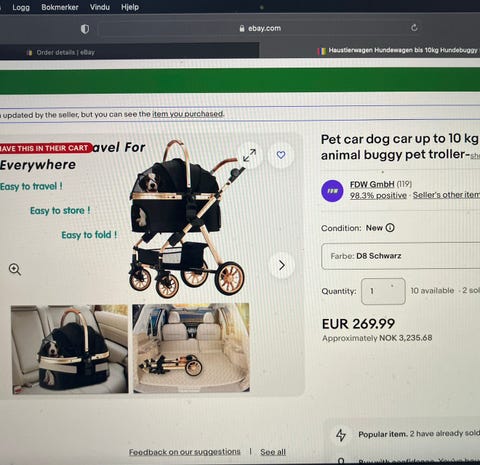
Task: Click the 98.3% positive feedback link
Action: point(378,195)
